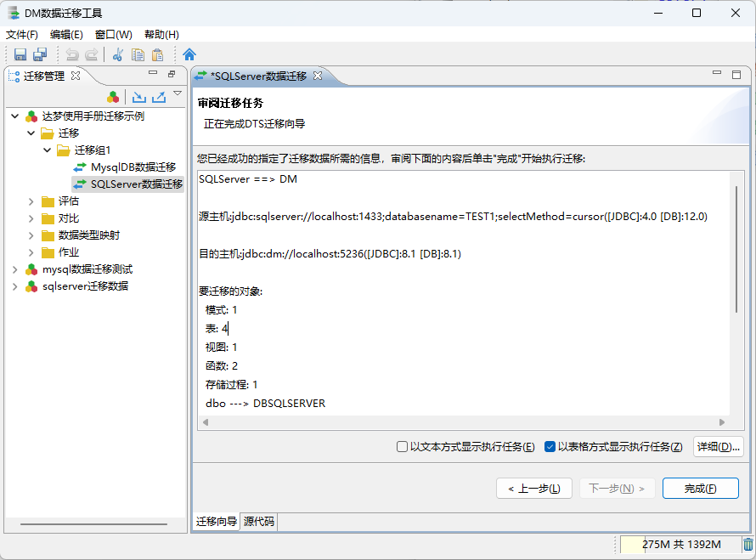Click the 源主机 jdbc connection line
The width and height of the screenshot is (756, 560).
[x=453, y=217]
